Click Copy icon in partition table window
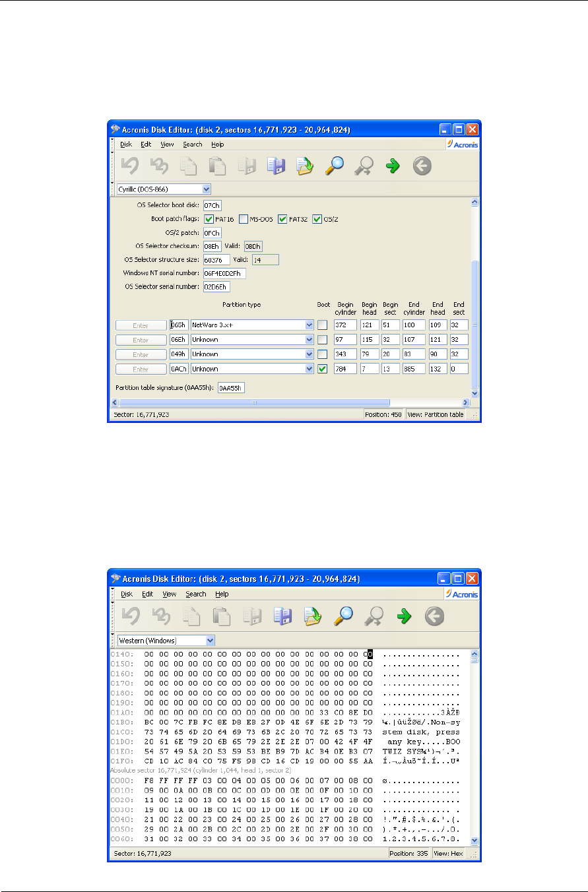 tap(188, 167)
